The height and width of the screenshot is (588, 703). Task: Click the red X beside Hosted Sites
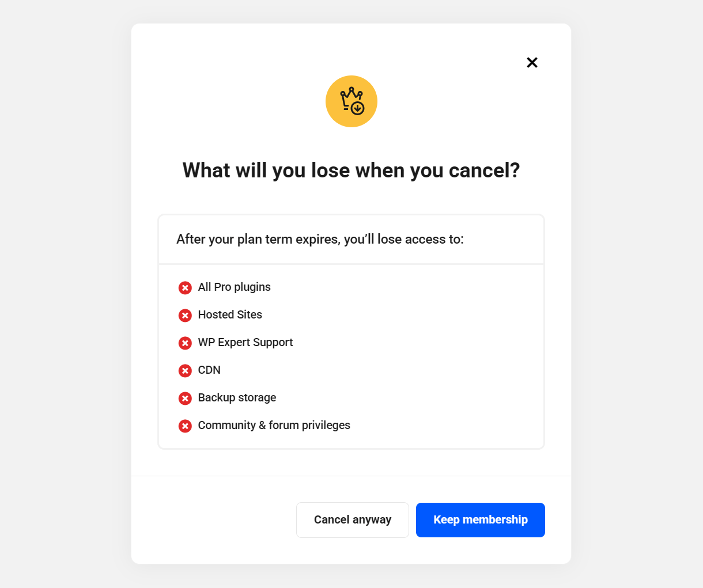(185, 315)
